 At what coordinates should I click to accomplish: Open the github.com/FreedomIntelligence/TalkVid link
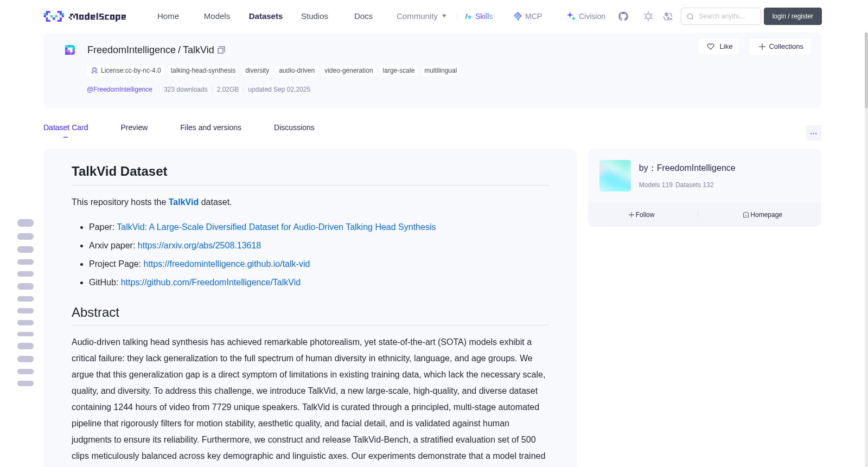tap(210, 282)
